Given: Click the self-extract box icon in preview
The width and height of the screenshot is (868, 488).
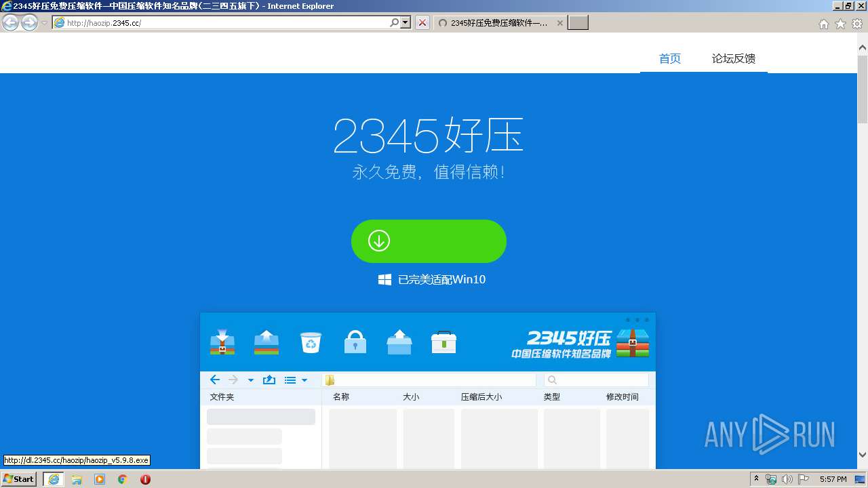Looking at the screenshot, I should [399, 342].
